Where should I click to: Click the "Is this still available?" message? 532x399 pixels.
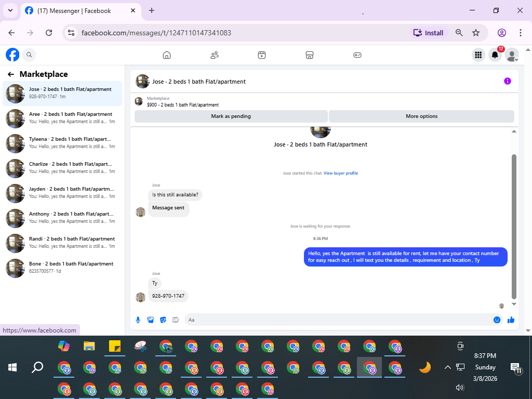175,195
